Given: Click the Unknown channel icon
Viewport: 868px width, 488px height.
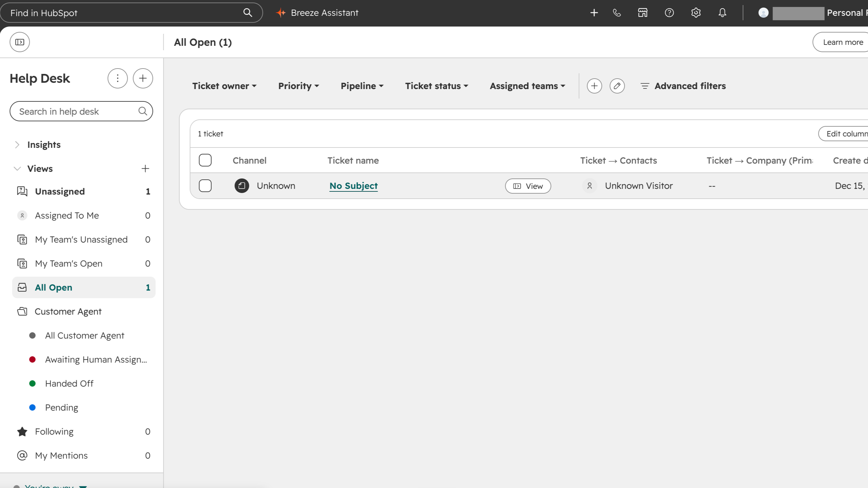Looking at the screenshot, I should 242,186.
